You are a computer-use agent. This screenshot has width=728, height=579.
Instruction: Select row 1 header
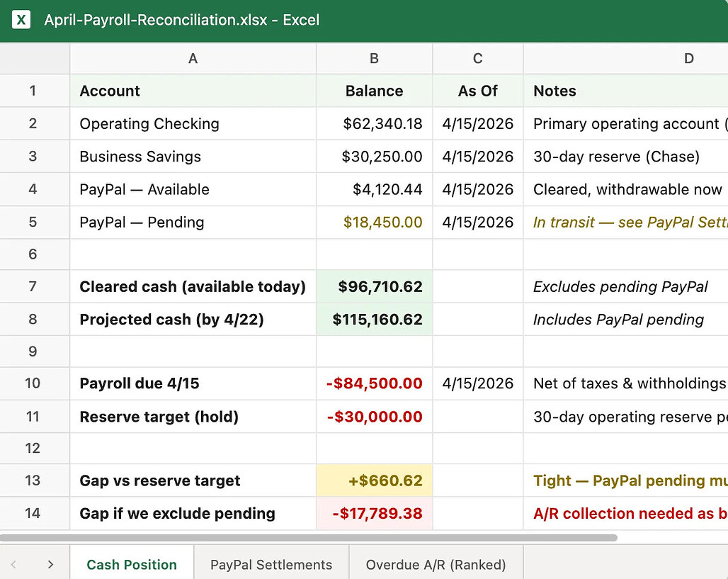35,91
